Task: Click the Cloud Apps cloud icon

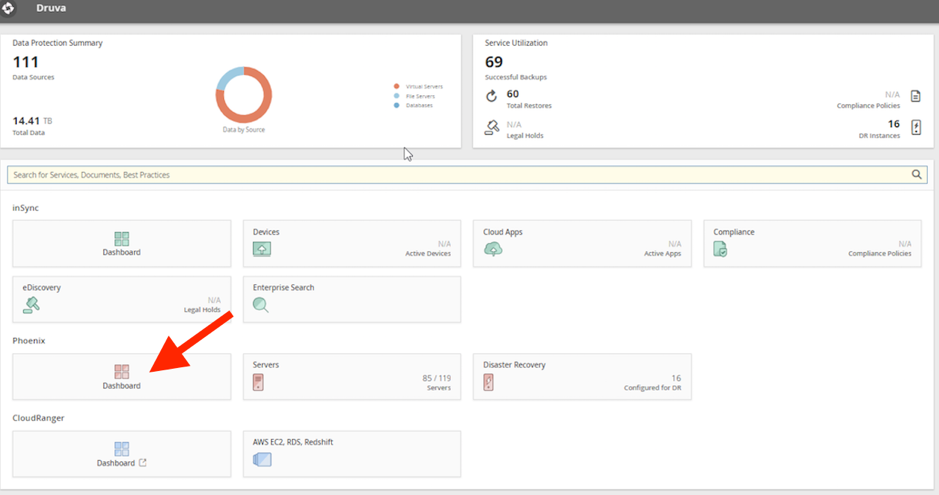Action: pos(493,249)
